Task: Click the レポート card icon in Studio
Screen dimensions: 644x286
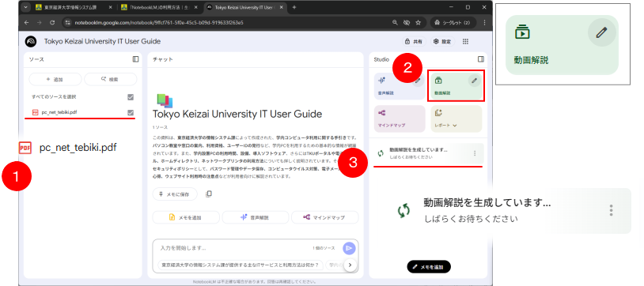Action: click(438, 113)
